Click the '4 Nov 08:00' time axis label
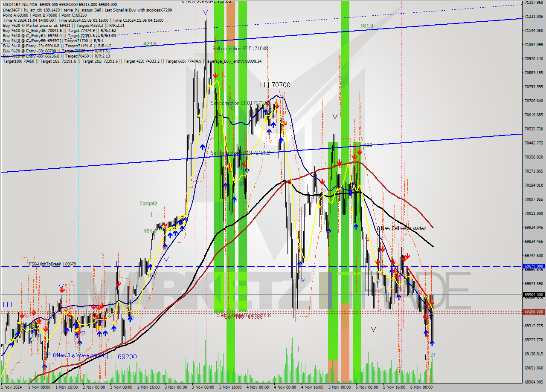546x392 pixels. (x=285, y=387)
